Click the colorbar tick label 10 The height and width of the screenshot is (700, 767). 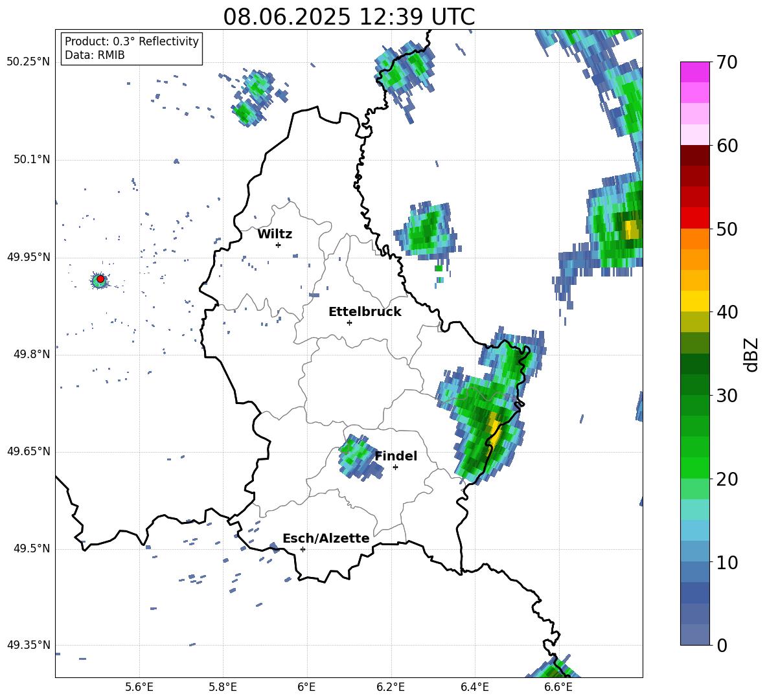coord(727,562)
